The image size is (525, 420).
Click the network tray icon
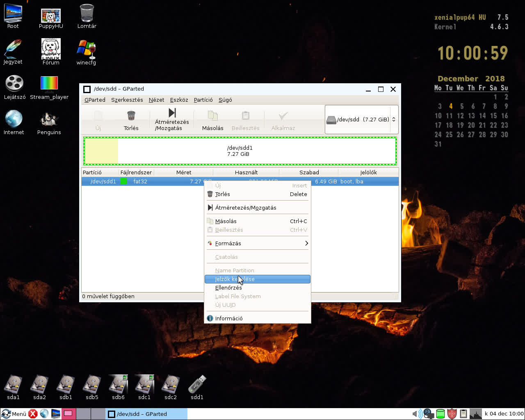coord(429,414)
